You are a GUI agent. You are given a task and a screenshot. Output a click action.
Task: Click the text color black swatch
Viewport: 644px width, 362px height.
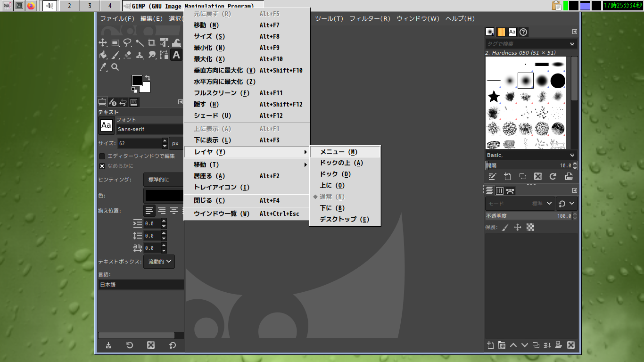(x=164, y=196)
